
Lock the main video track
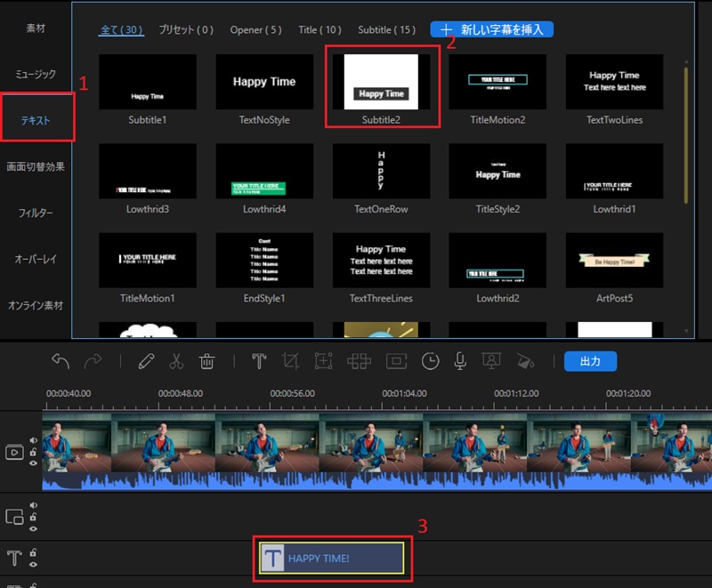[x=33, y=452]
